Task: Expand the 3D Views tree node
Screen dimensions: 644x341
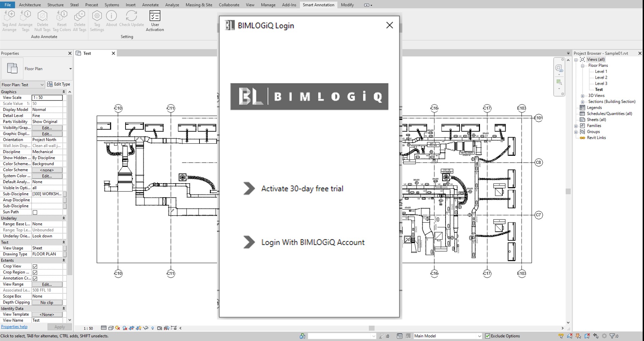Action: point(583,96)
